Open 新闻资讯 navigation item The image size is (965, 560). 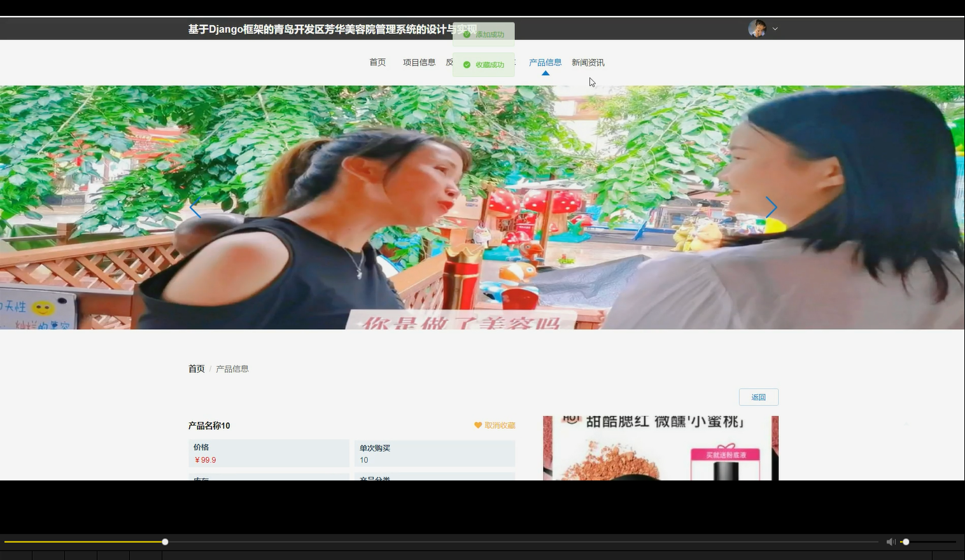[588, 62]
